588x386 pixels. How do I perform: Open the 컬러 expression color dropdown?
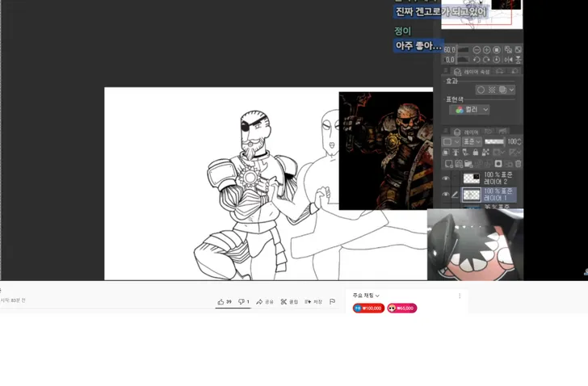[x=469, y=110]
